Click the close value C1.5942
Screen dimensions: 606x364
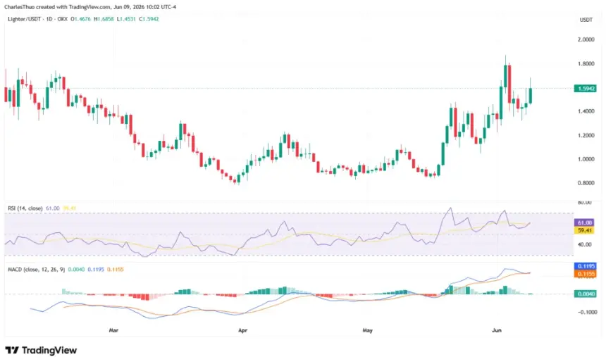[149, 19]
